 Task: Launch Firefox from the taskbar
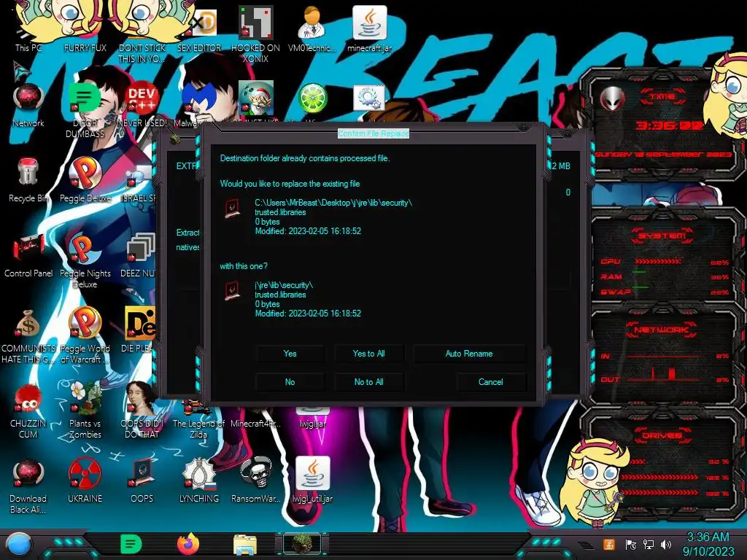188,544
